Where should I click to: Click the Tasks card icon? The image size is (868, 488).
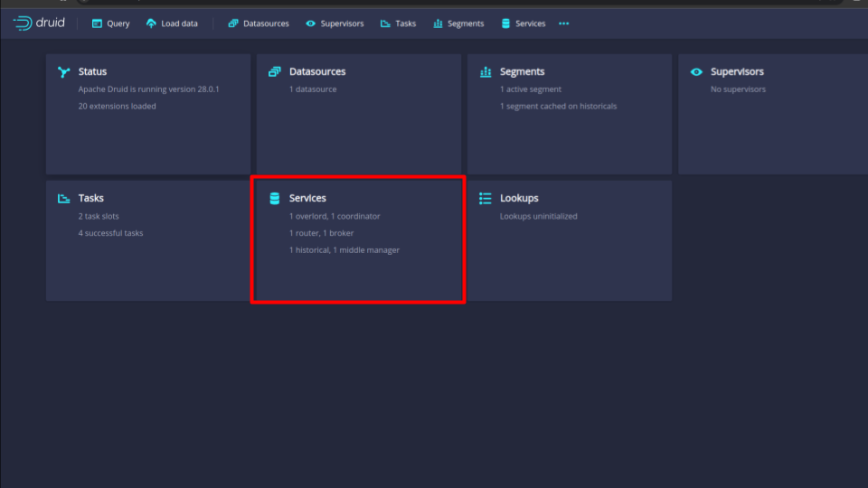pyautogui.click(x=63, y=199)
